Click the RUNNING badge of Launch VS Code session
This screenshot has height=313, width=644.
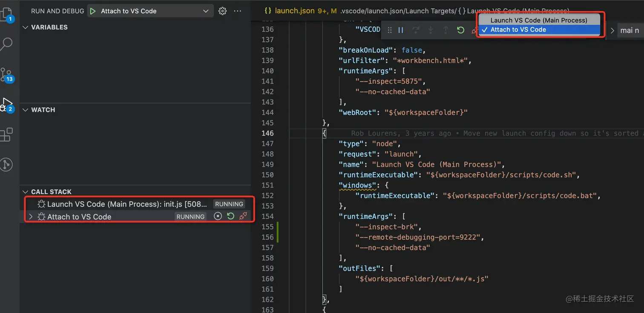[x=229, y=204]
